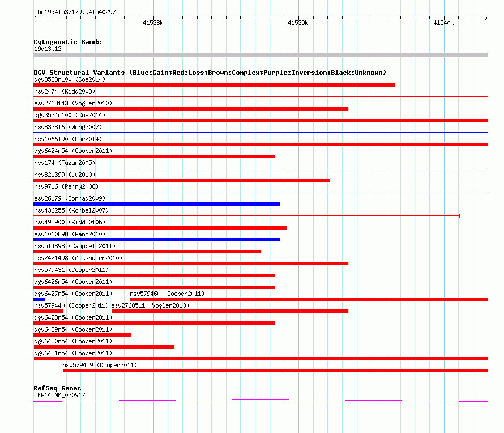504x433 pixels.
Task: Click the nsv498900 (Kidd2010b) label
Action: pos(70,222)
